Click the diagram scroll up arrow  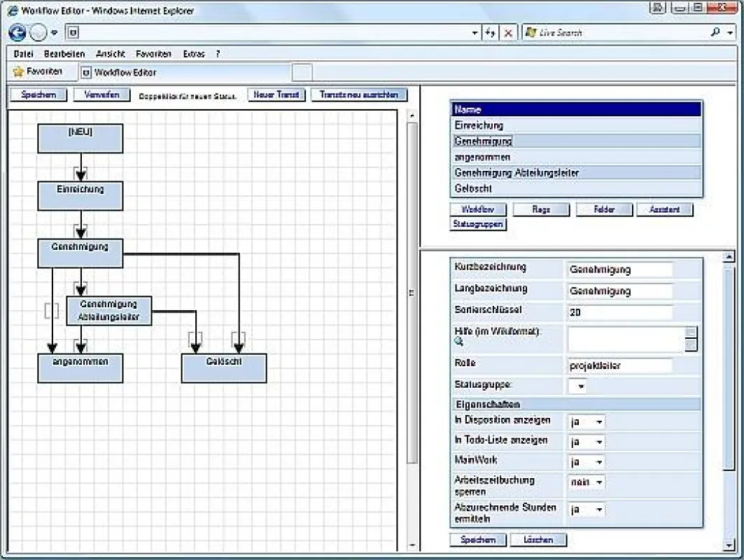click(412, 115)
